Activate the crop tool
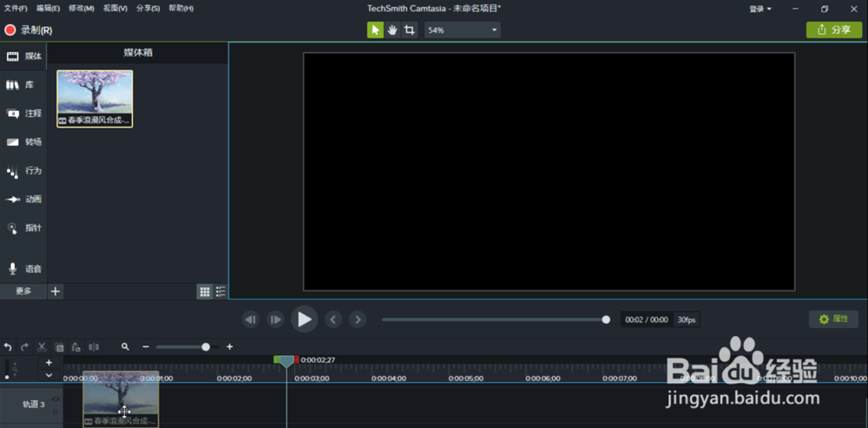This screenshot has width=868, height=428. (410, 30)
